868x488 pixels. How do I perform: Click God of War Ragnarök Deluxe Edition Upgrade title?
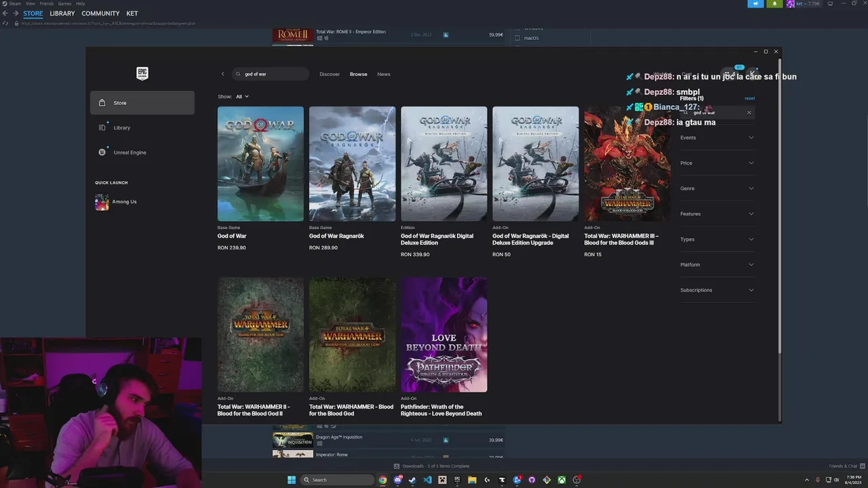point(530,239)
